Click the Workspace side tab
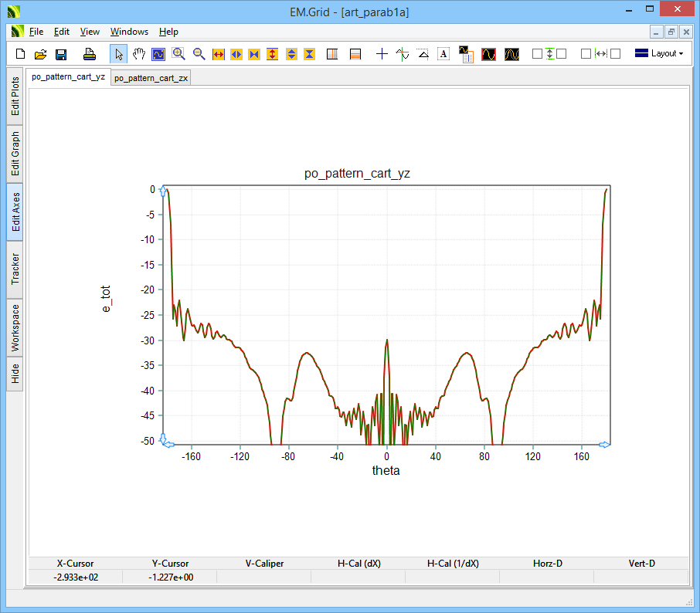 tap(15, 327)
